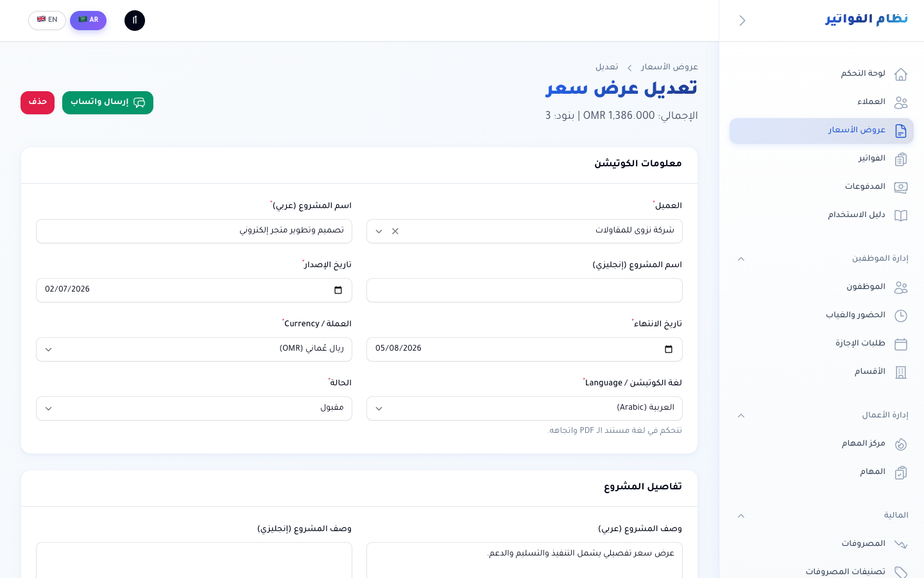This screenshot has width=924, height=578.
Task: Open the quotation language dropdown (Arabic)
Action: coord(524,408)
